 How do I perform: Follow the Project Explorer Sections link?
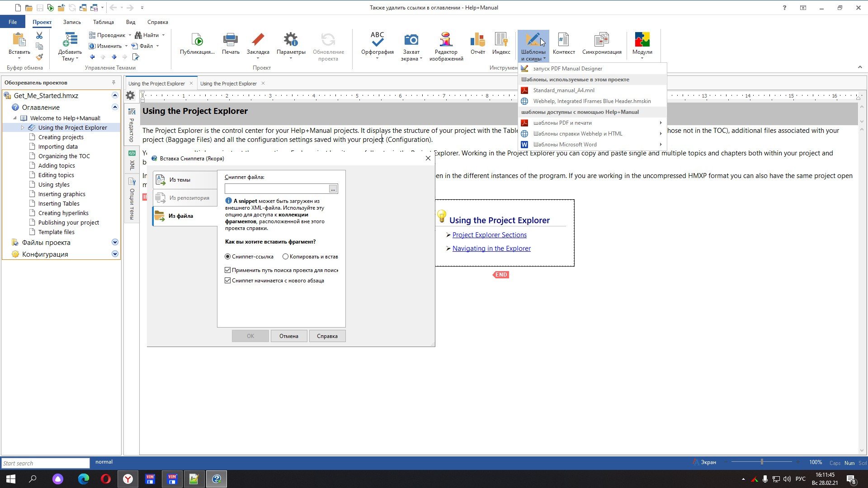point(489,235)
